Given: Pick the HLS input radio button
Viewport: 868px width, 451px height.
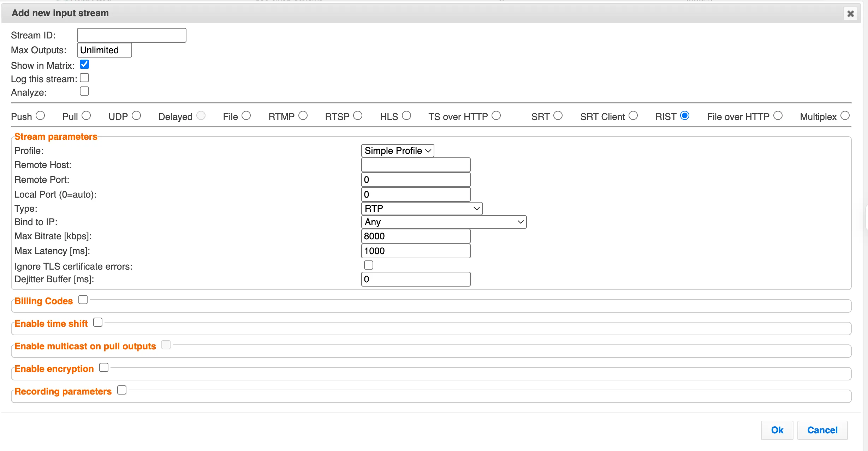Looking at the screenshot, I should point(406,116).
